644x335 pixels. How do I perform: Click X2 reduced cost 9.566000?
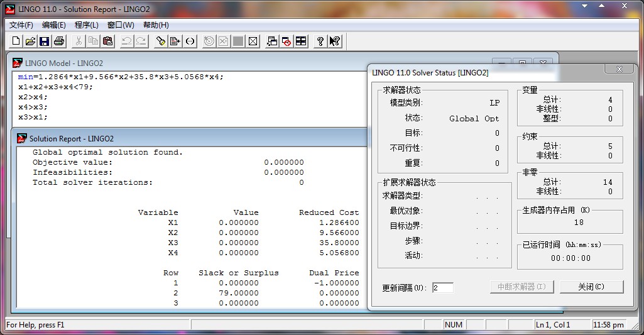pos(339,233)
